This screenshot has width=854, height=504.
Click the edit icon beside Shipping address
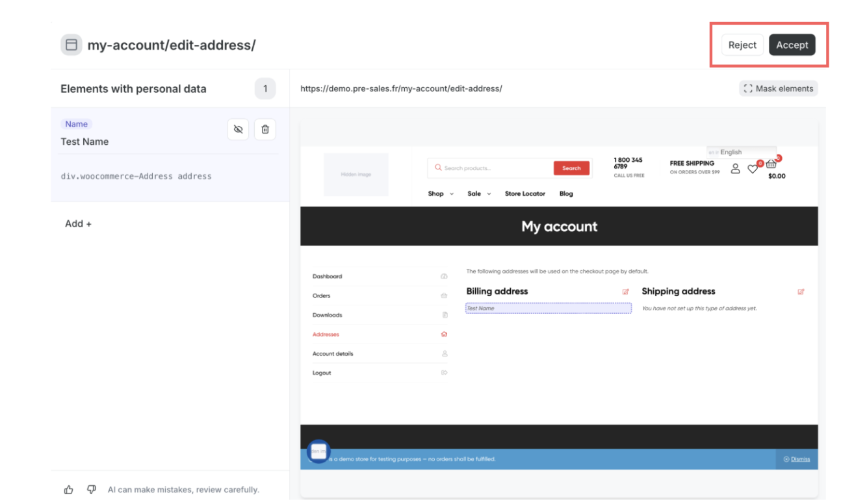click(x=801, y=292)
